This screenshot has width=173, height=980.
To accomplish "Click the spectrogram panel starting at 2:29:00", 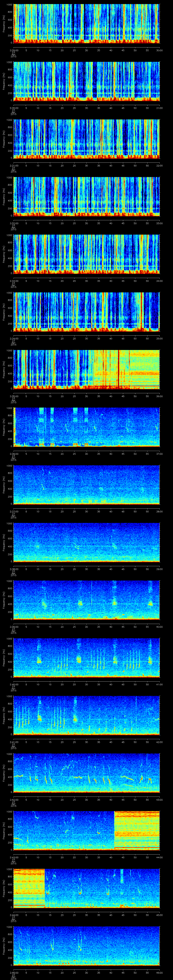I will [x=87, y=24].
